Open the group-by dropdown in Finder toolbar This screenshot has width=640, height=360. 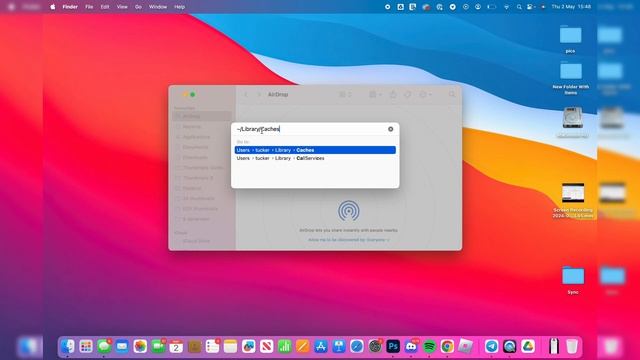(x=375, y=94)
